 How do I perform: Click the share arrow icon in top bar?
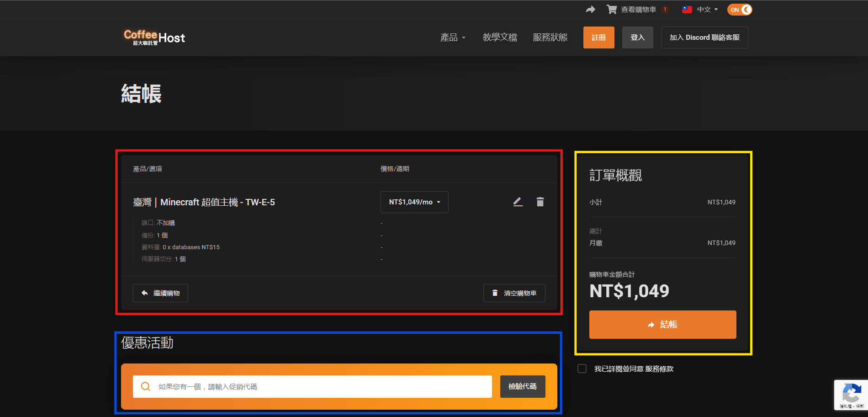590,10
